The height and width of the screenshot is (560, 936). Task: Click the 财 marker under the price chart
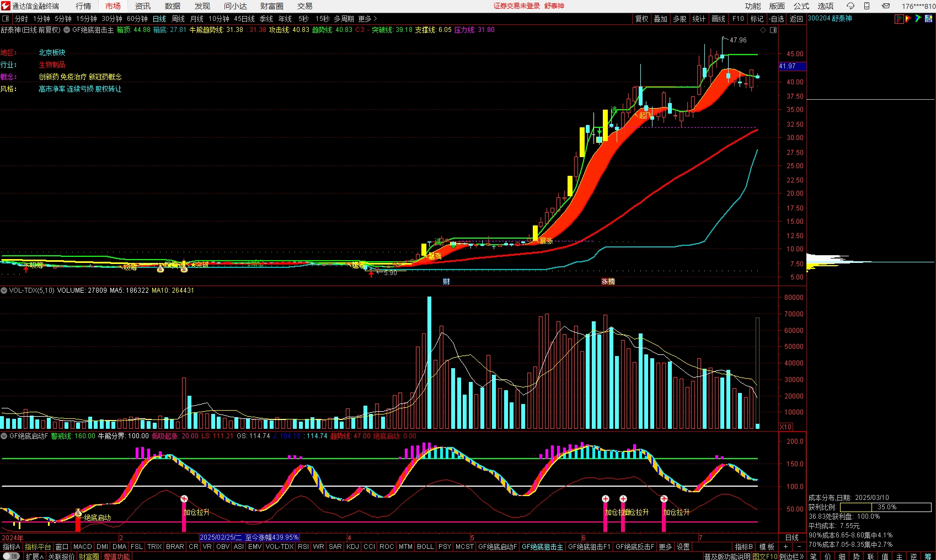(446, 282)
